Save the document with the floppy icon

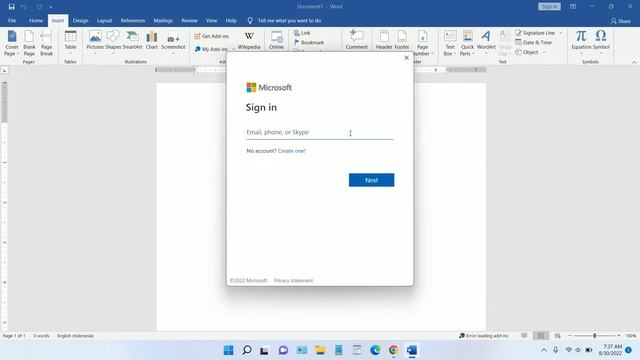coord(11,7)
